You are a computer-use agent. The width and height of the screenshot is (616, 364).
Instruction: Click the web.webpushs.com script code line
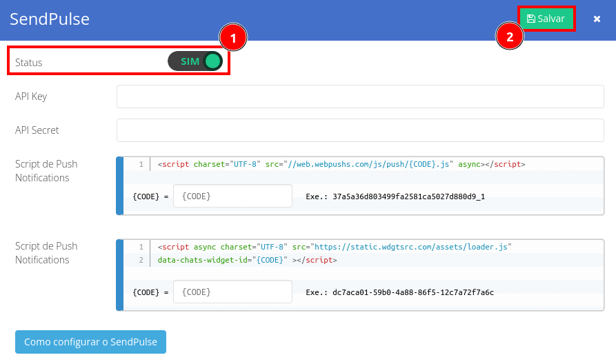coord(341,164)
